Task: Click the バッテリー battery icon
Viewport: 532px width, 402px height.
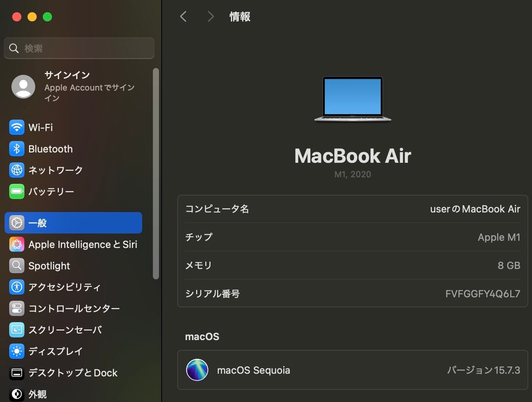Action: [17, 191]
